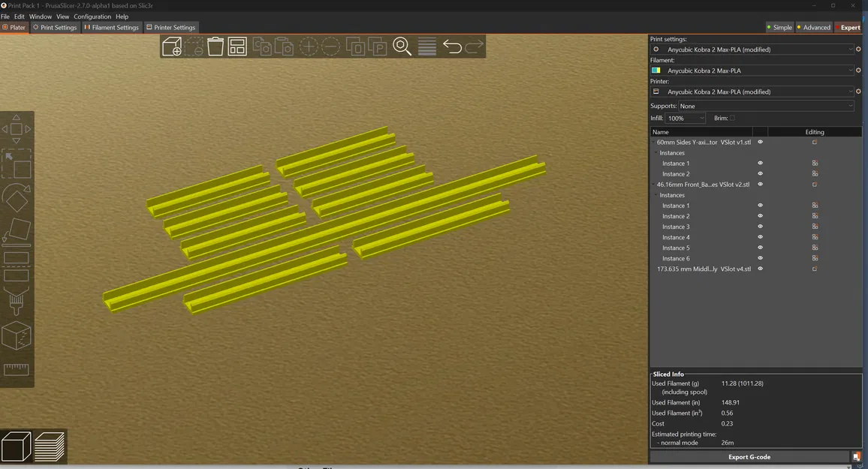Hide Instance 4 of the 46.16mm object

pos(760,236)
